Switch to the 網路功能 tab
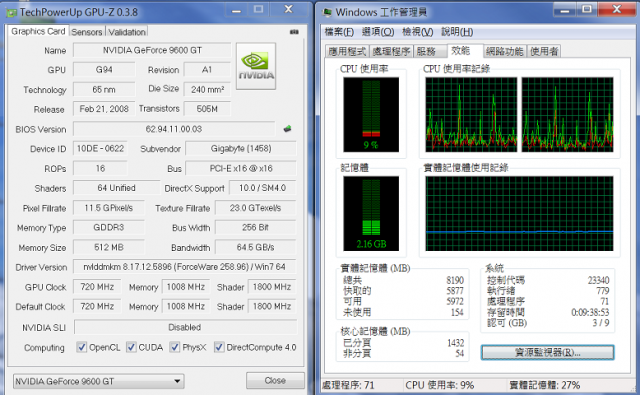640x395 pixels. click(504, 51)
